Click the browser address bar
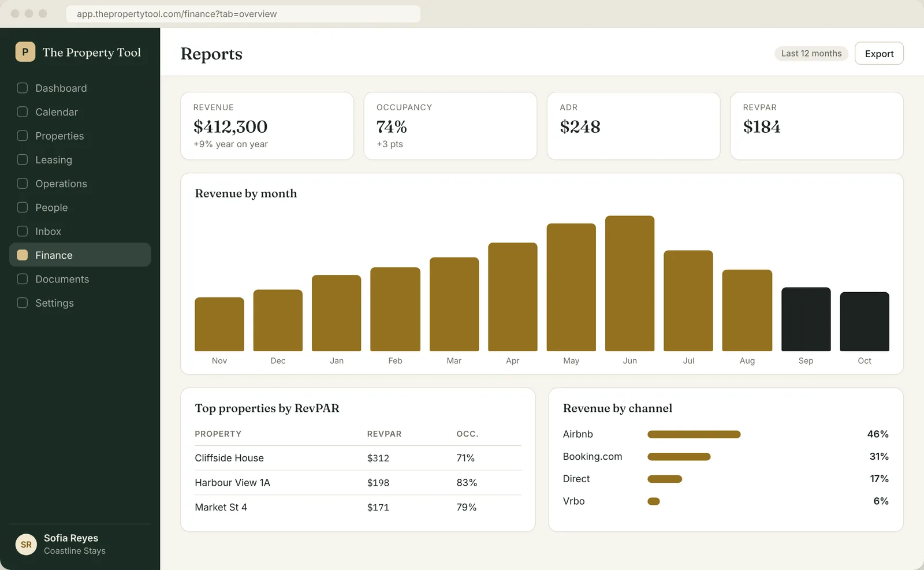The image size is (924, 570). point(243,14)
